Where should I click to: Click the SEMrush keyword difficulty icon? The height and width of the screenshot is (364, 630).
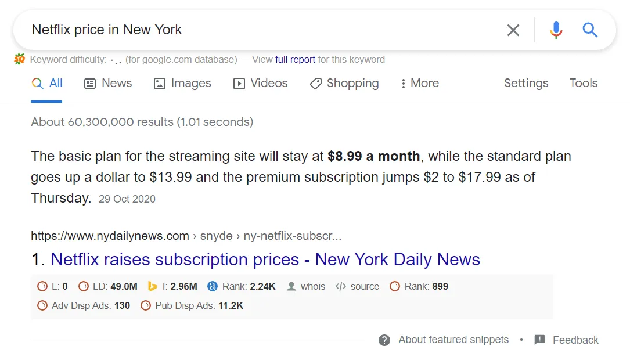(x=20, y=59)
